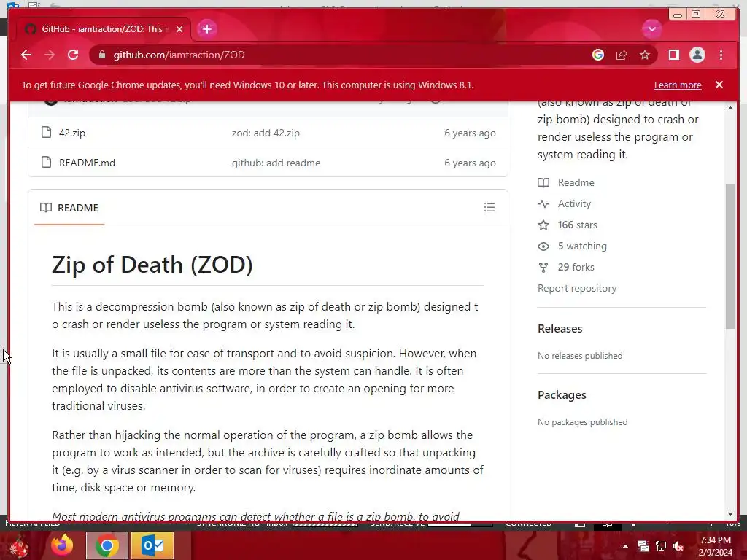Dismiss the Chrome update notice bar
The height and width of the screenshot is (560, 747).
719,85
